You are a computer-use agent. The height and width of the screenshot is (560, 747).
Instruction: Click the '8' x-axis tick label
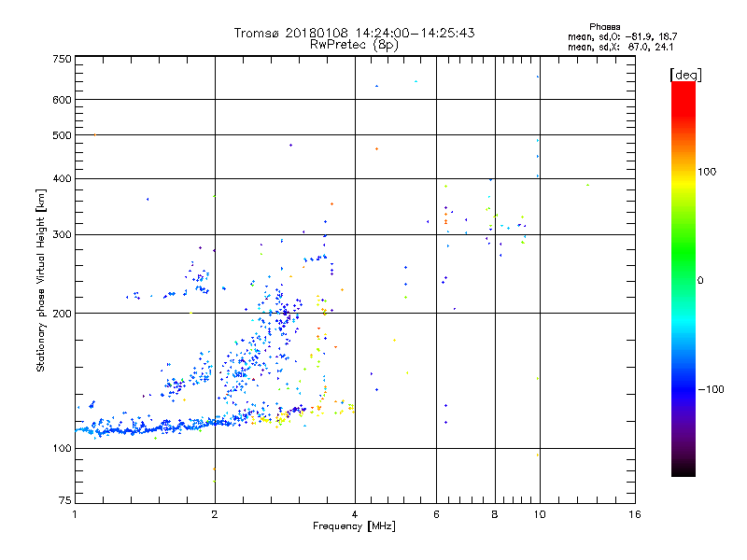tap(495, 514)
